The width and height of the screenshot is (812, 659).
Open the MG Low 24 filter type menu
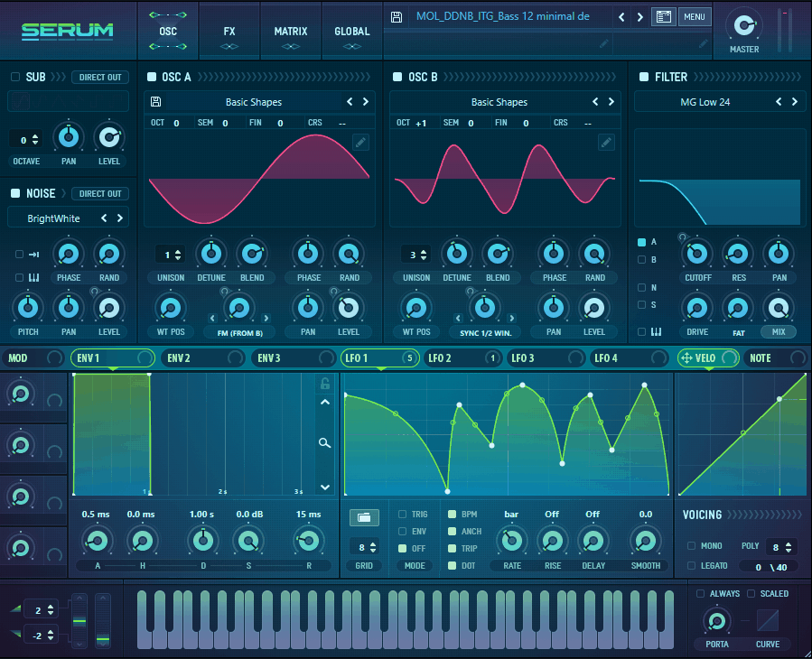click(705, 102)
